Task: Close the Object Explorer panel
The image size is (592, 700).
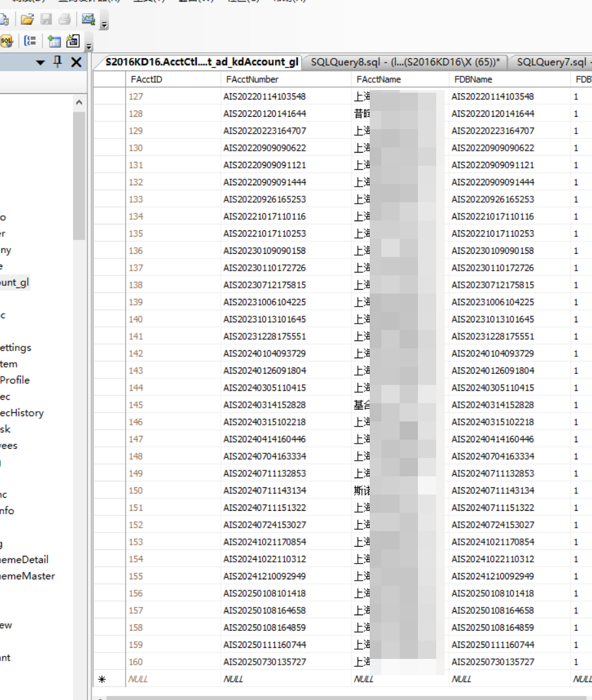Action: (76, 62)
